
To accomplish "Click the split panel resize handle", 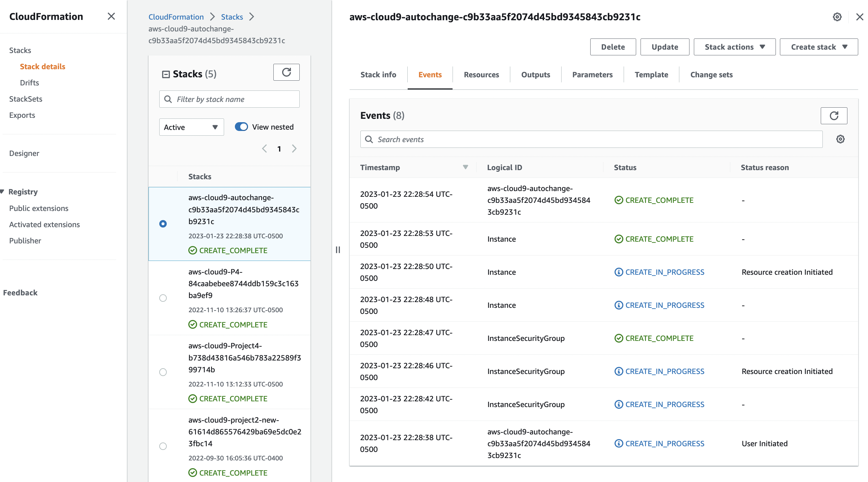I will pos(338,250).
